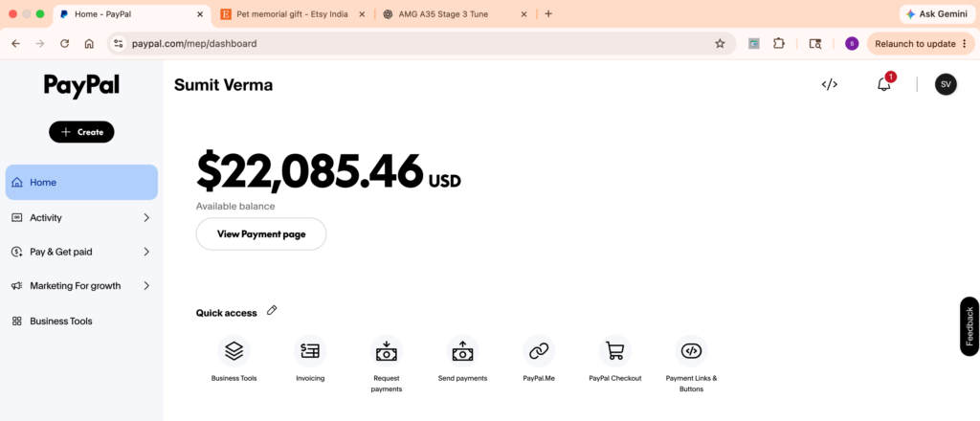Image resolution: width=980 pixels, height=421 pixels.
Task: Open the browser extensions puzzle icon
Action: [778, 44]
